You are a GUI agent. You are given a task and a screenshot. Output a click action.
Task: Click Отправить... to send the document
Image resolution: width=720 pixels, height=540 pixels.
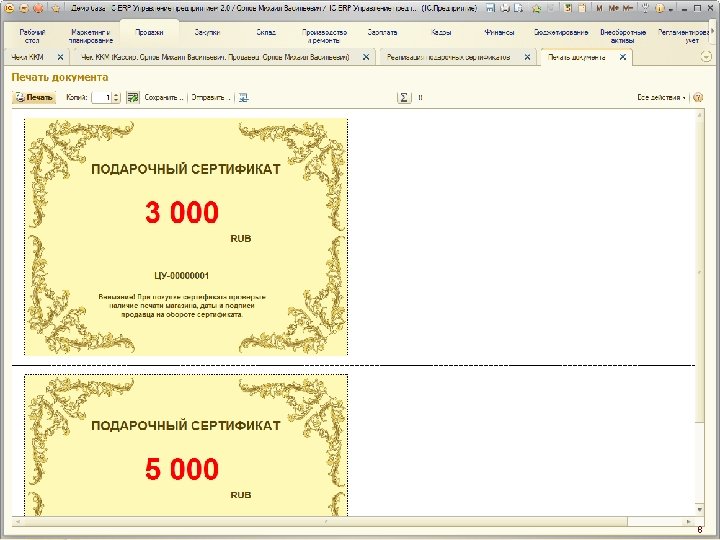tap(211, 97)
